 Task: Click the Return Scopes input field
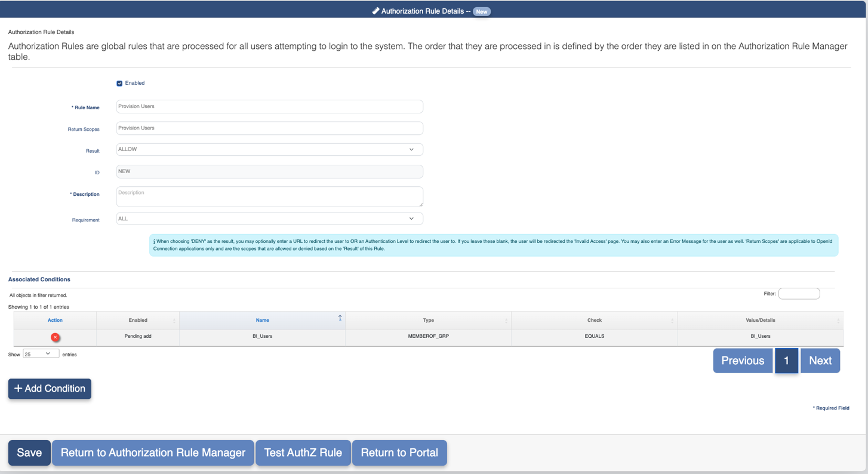pyautogui.click(x=269, y=128)
